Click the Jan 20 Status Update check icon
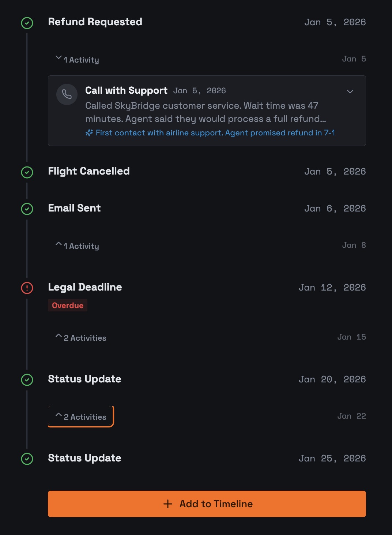392x535 pixels. click(x=27, y=380)
